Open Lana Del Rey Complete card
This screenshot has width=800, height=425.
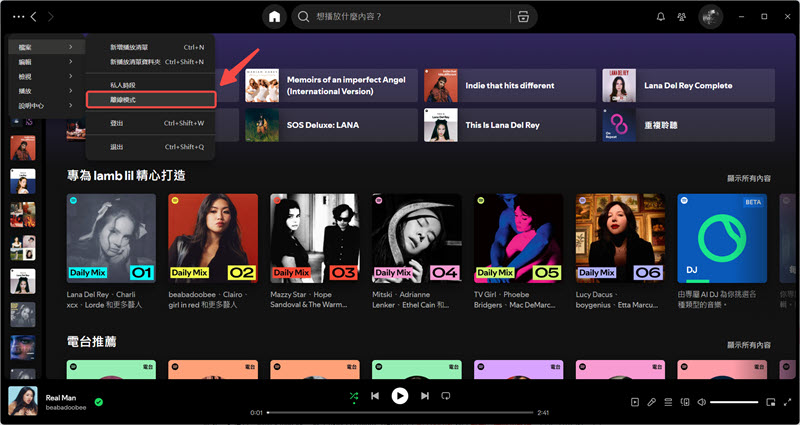(688, 86)
